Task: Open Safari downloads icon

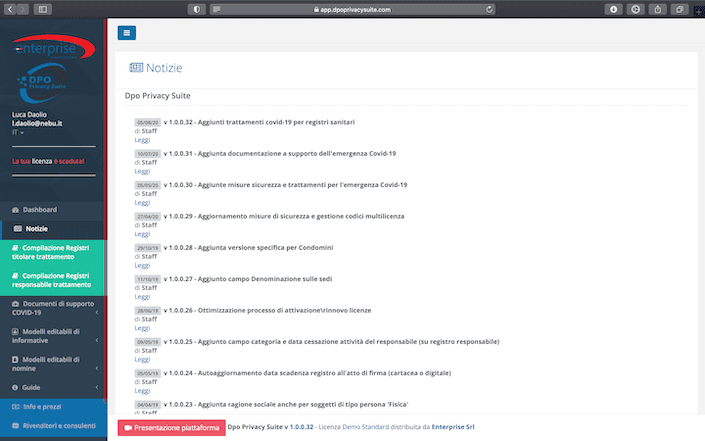Action: coord(613,9)
